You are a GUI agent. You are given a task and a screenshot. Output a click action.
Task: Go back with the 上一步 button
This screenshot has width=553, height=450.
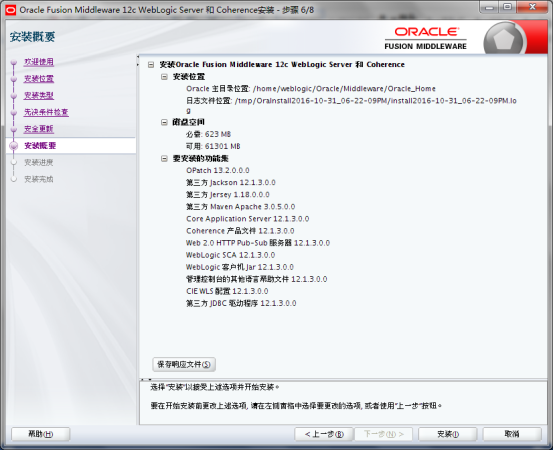[324, 434]
